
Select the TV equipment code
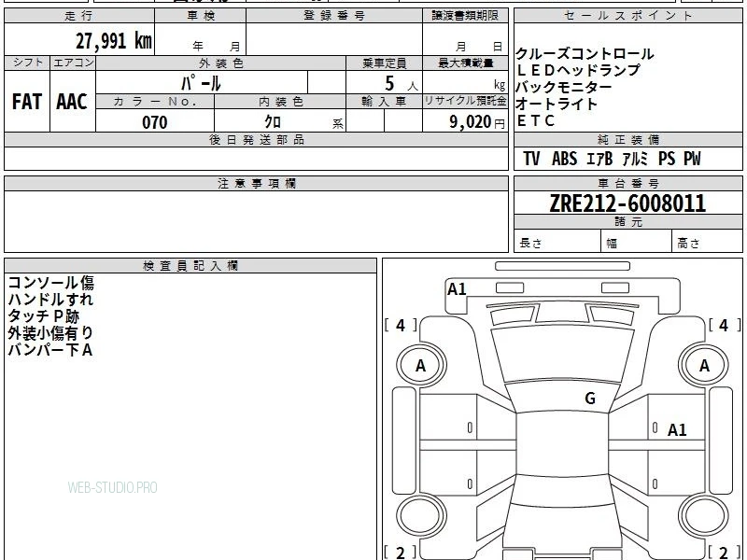[531, 159]
